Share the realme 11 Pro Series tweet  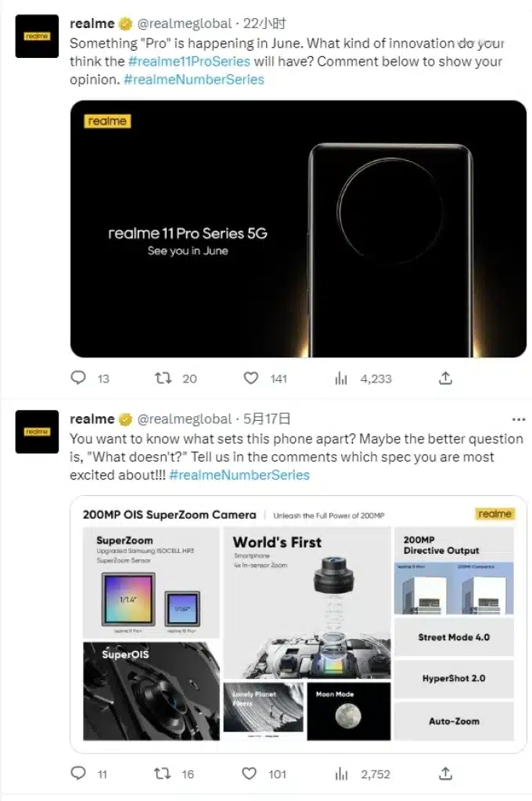point(445,379)
